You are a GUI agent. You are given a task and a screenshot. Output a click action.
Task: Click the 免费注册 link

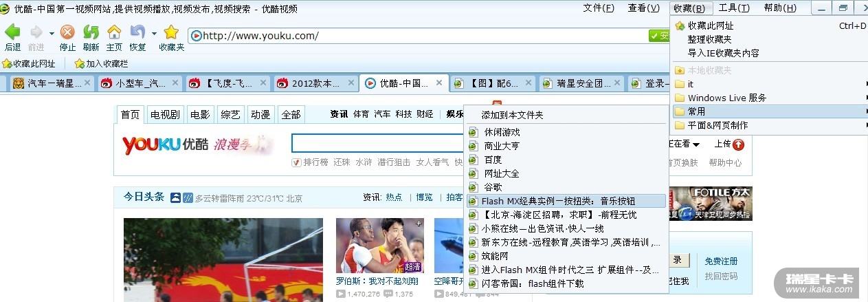pos(721,261)
